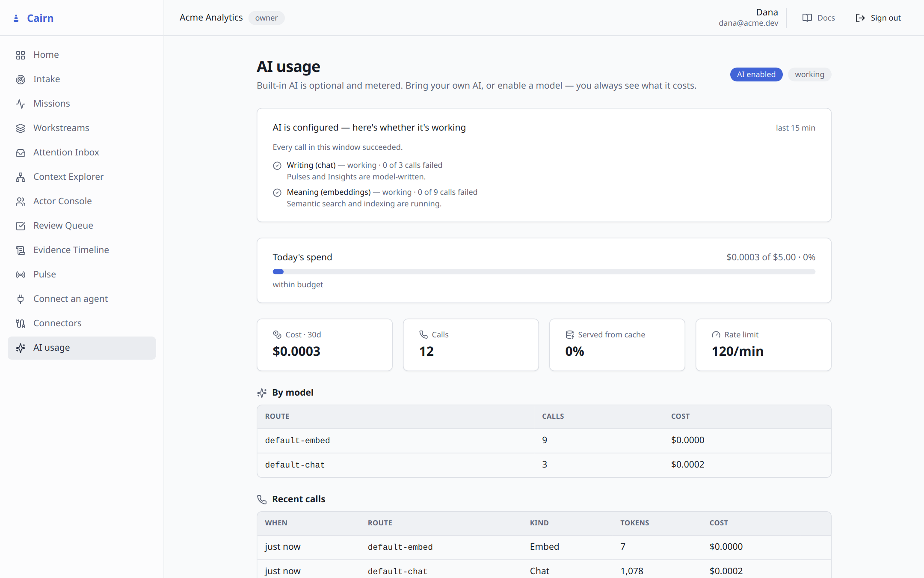The height and width of the screenshot is (578, 924).
Task: Click dana@acme.dev email in header
Action: pos(748,23)
